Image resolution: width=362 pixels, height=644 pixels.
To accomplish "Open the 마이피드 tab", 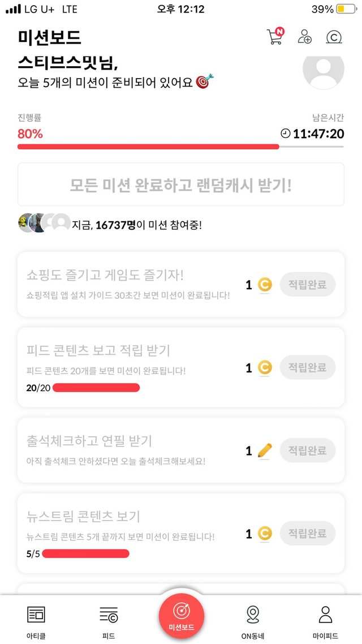I will tap(325, 620).
